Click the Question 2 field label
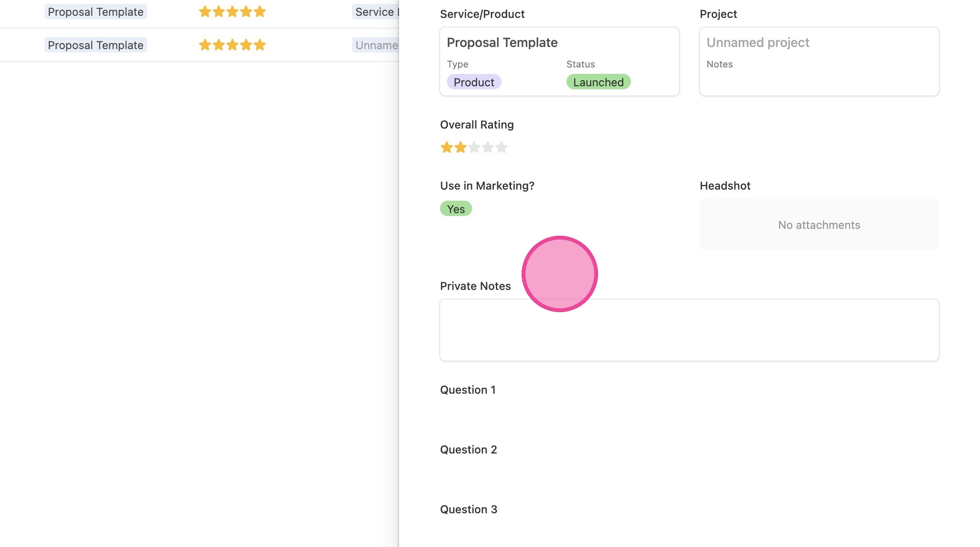This screenshot has height=547, width=980. 468,450
